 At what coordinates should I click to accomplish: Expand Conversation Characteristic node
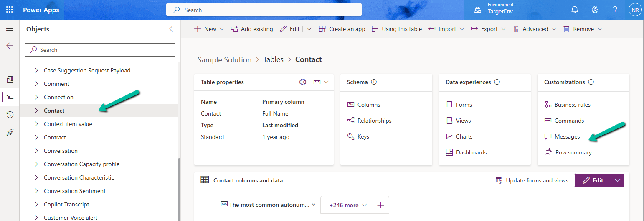[x=36, y=177]
